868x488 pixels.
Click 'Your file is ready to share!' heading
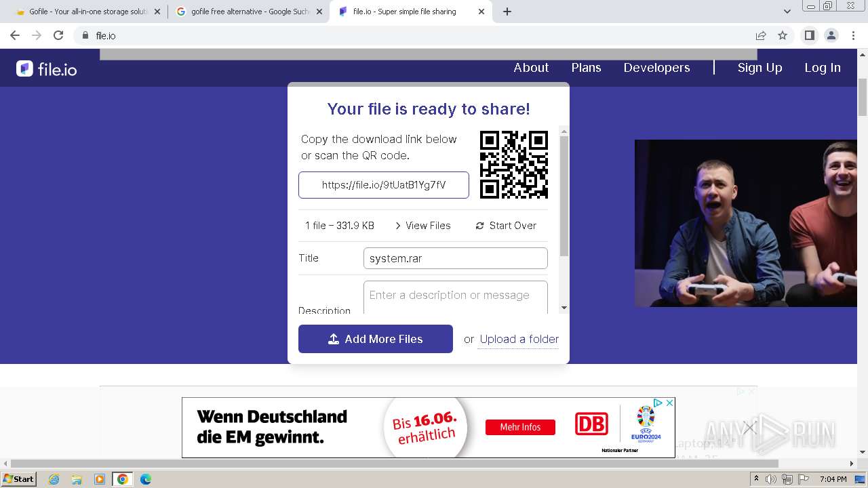point(429,109)
